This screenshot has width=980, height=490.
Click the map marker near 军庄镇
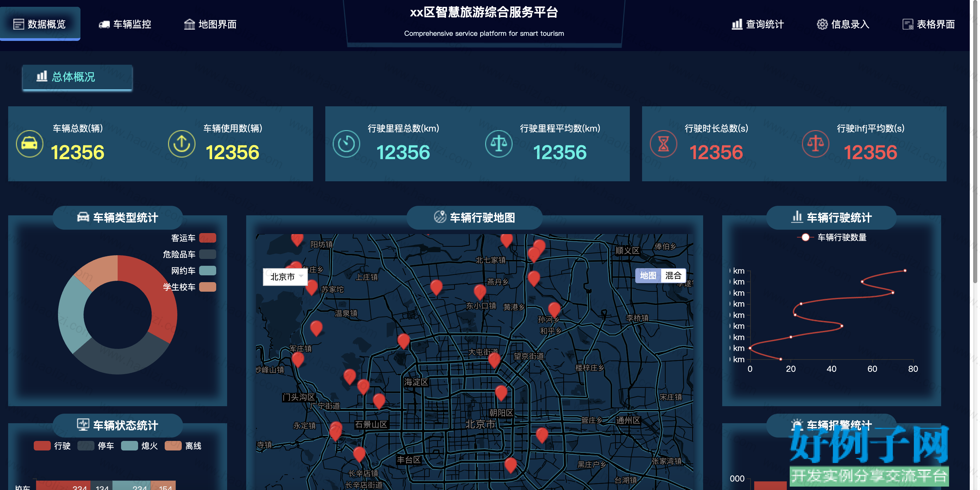(x=298, y=359)
